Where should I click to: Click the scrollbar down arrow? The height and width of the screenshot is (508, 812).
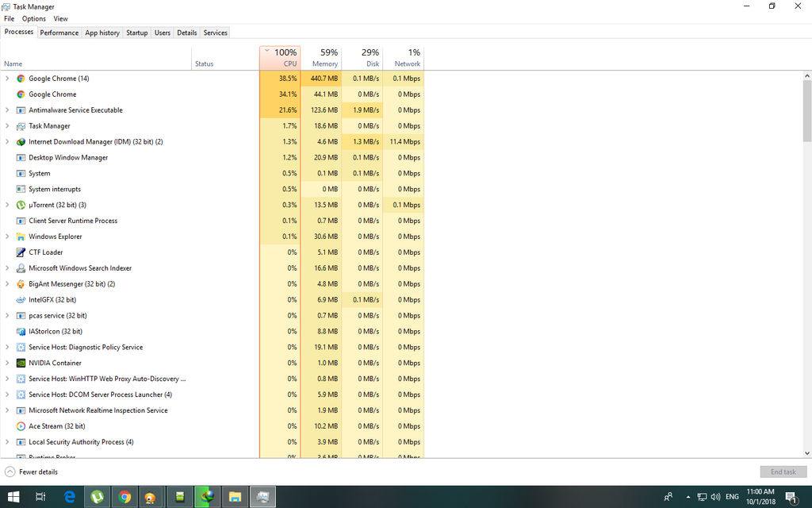pos(807,453)
